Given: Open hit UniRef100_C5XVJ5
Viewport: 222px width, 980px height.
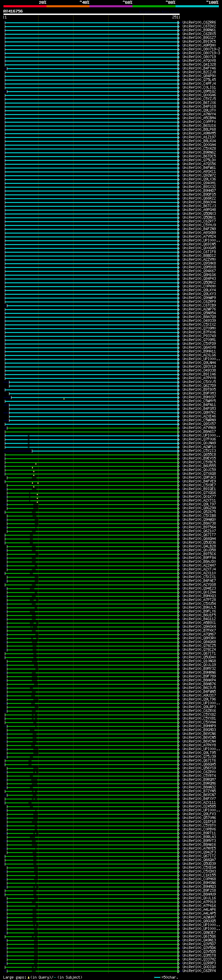Looking at the screenshot, I should pyautogui.click(x=199, y=382).
